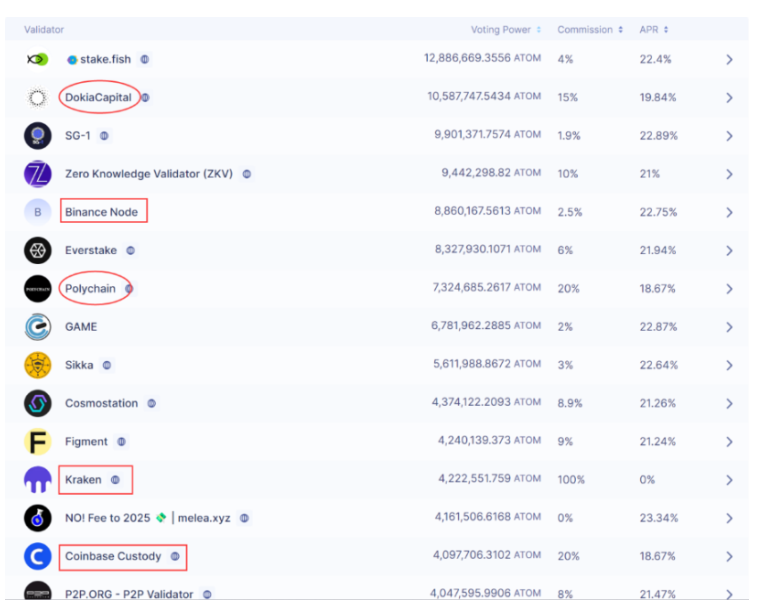Click the Figment validator logo
Image resolution: width=758 pixels, height=606 pixels.
pos(38,442)
